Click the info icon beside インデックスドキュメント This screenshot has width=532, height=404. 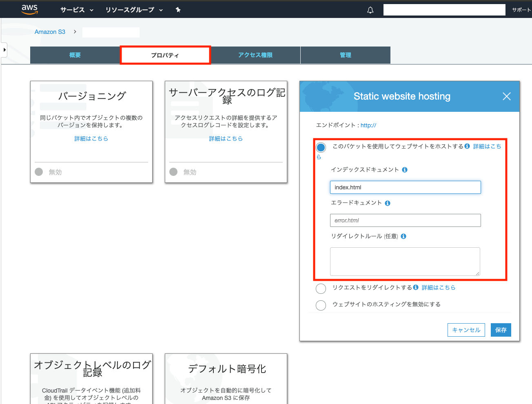[x=405, y=169]
